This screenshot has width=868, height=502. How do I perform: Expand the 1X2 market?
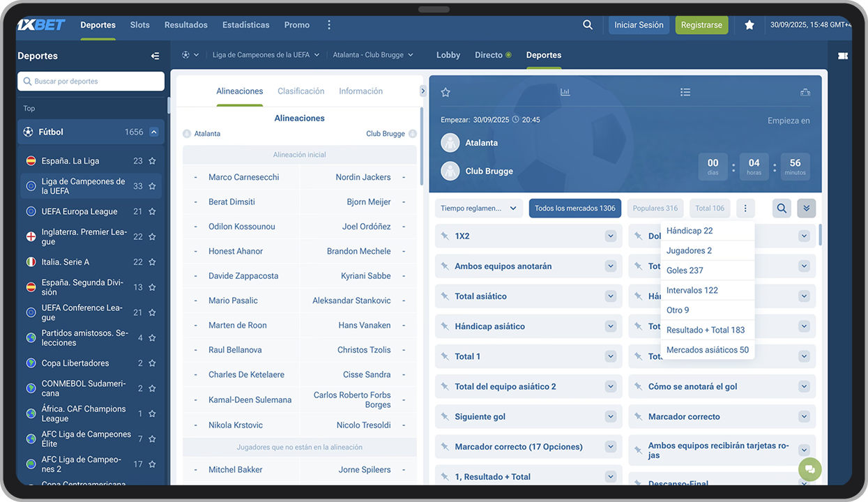pyautogui.click(x=611, y=236)
